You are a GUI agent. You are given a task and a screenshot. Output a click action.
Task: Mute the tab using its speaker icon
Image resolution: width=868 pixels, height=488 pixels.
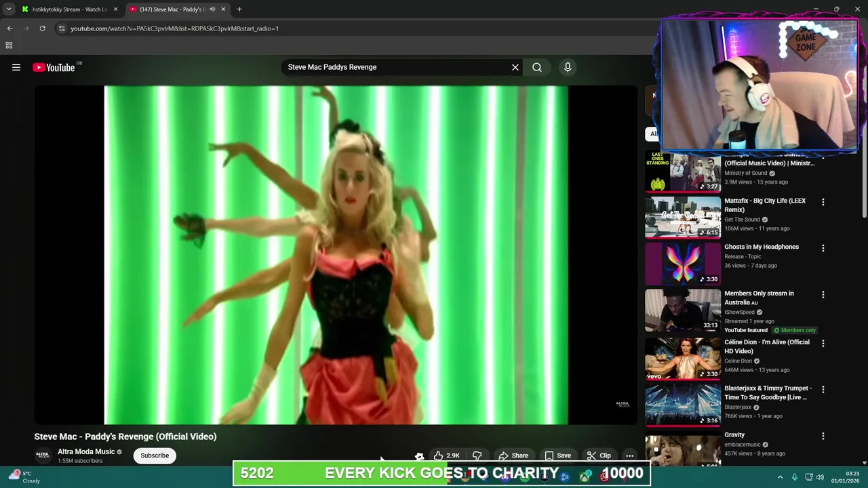coord(212,9)
